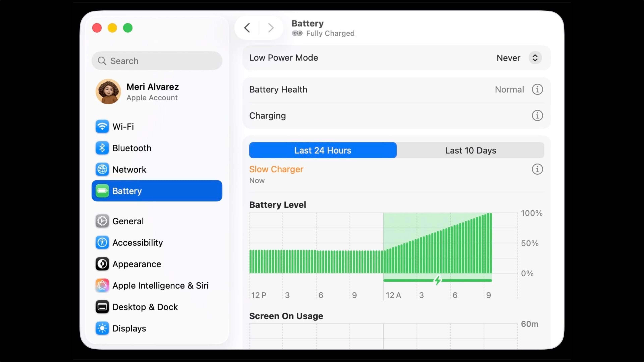Open Appearance settings icon
Viewport: 644px width, 362px height.
pos(102,264)
